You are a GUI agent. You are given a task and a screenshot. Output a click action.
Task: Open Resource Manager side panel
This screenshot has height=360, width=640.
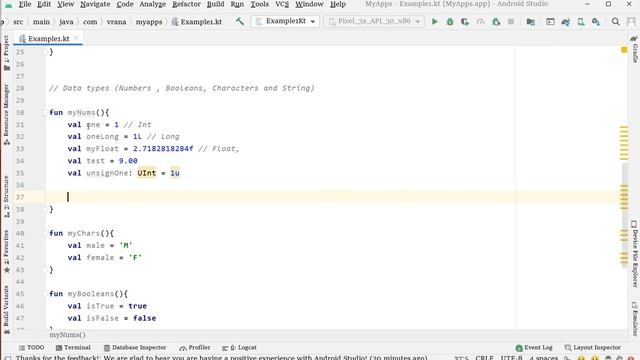pyautogui.click(x=7, y=115)
